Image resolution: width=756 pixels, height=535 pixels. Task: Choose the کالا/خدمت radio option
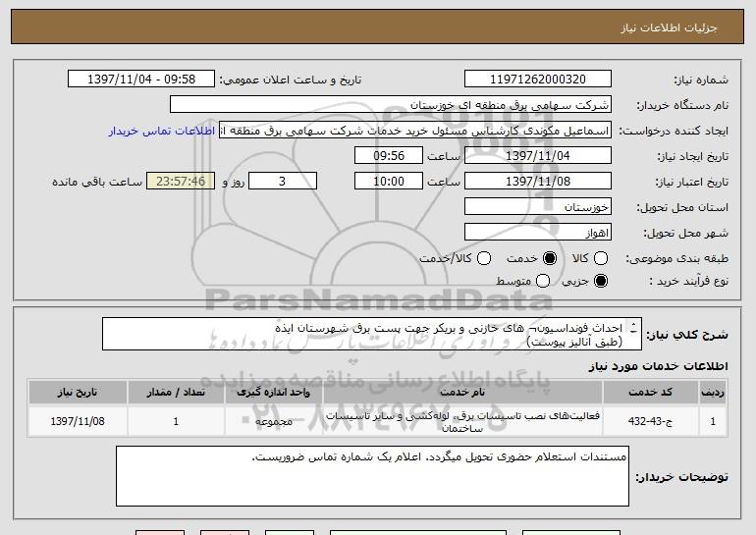[482, 258]
